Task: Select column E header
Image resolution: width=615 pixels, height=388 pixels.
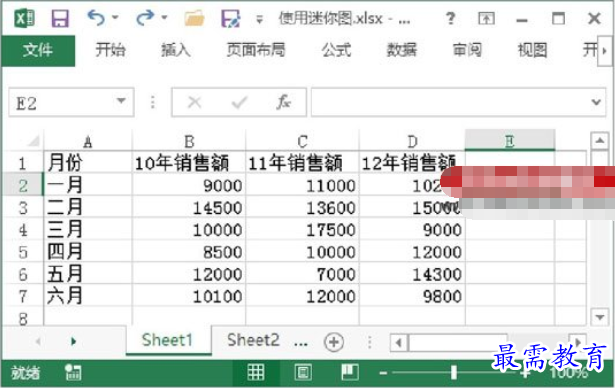Action: (510, 140)
